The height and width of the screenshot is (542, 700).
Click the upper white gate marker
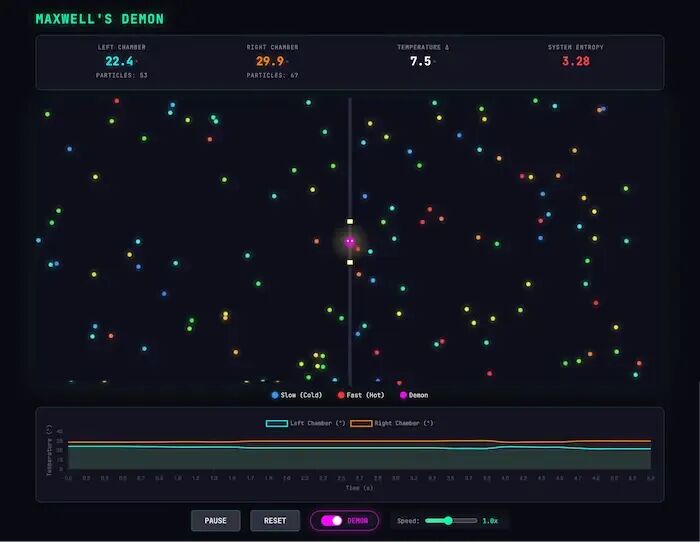coord(350,221)
